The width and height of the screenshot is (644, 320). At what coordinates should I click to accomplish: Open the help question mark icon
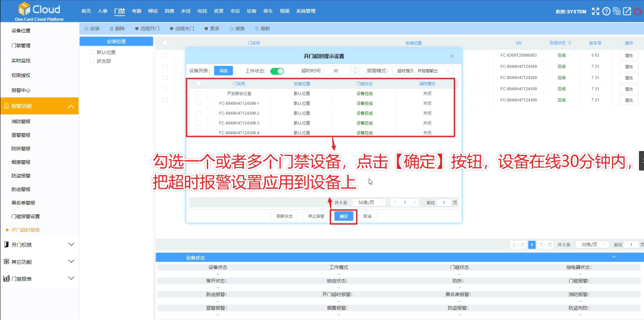tap(606, 11)
